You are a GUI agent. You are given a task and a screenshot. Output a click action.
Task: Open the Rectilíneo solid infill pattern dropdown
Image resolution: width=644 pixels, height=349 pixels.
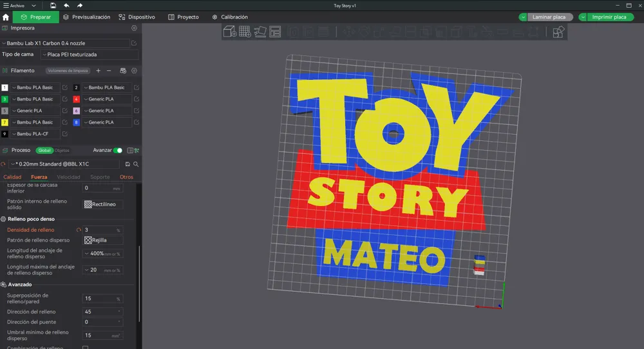click(x=102, y=204)
